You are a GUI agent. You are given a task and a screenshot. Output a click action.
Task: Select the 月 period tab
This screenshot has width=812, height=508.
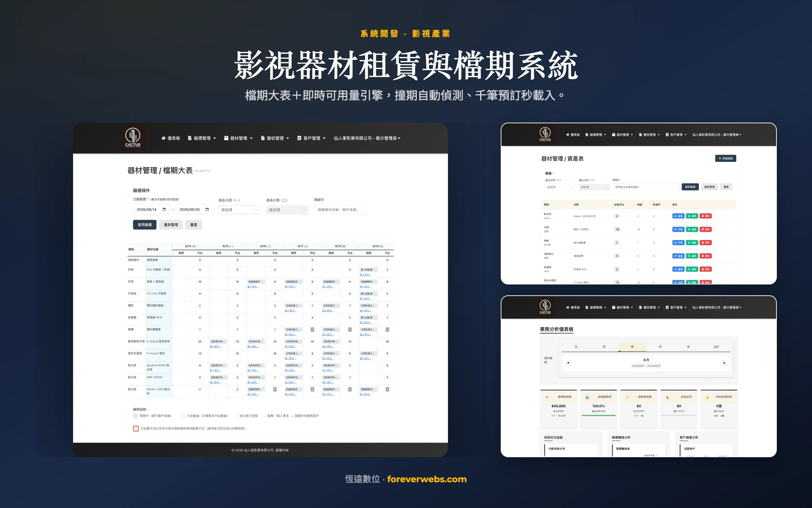(x=632, y=347)
